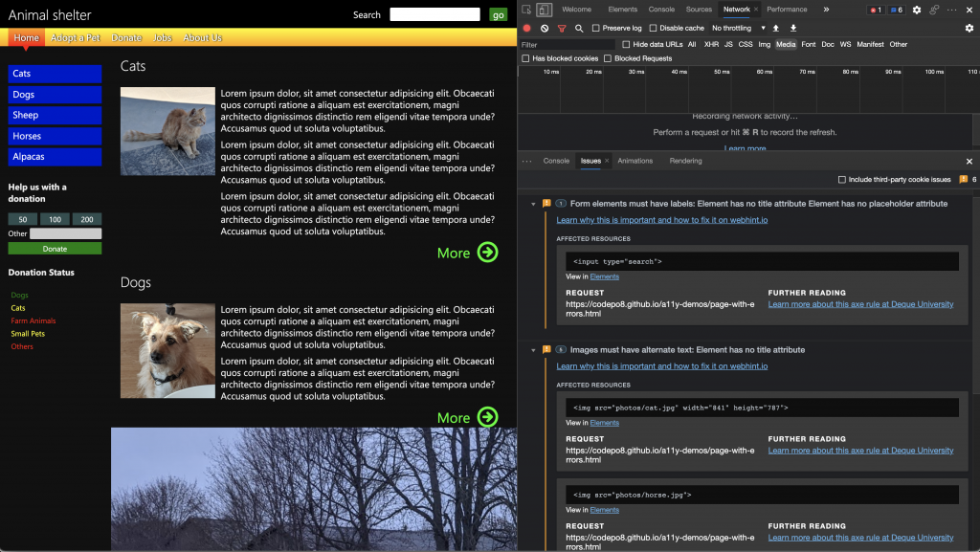Viewport: 980px width, 552px height.
Task: Toggle device emulation mode icon
Action: tap(544, 10)
